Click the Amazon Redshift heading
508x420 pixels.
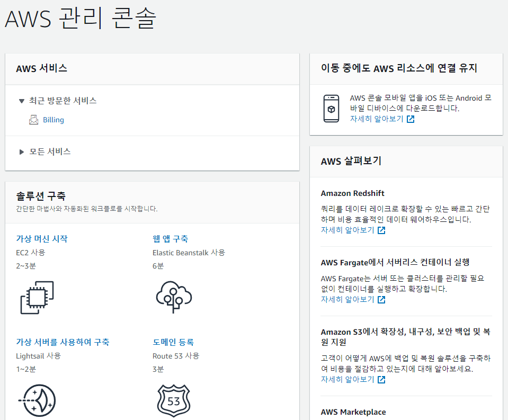352,193
